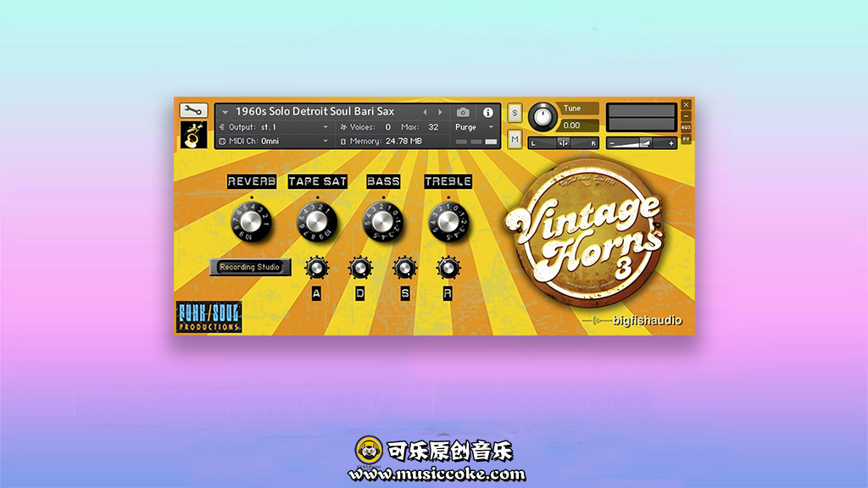868x488 pixels.
Task: Load next instrument with right arrow
Action: pyautogui.click(x=440, y=112)
